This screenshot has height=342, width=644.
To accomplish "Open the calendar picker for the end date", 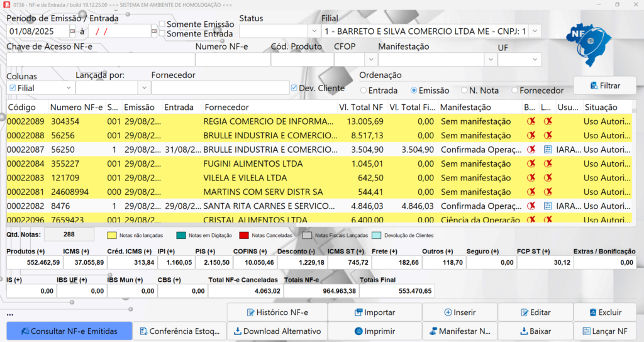I will click(154, 31).
